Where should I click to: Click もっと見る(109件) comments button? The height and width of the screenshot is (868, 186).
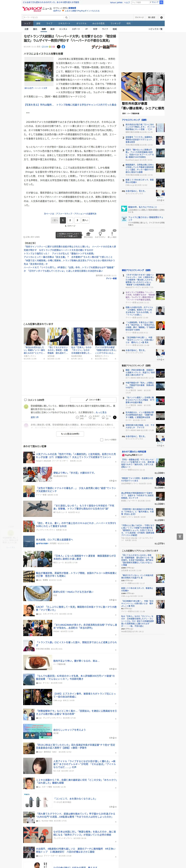(70, 434)
